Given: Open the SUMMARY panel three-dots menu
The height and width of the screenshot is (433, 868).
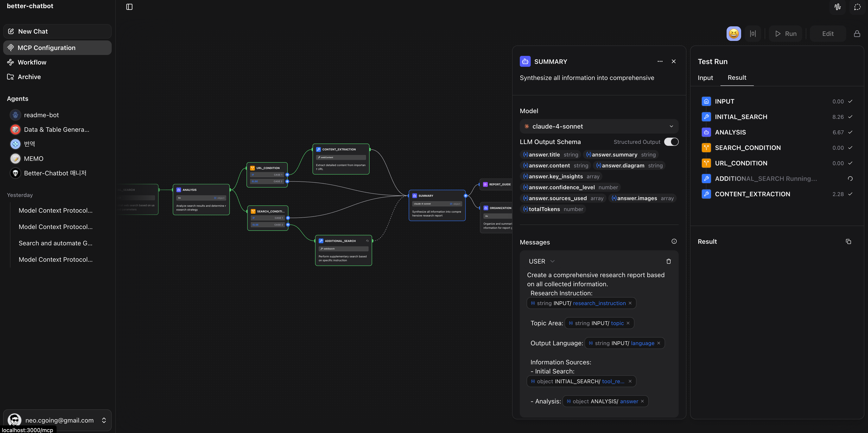Looking at the screenshot, I should click(660, 61).
